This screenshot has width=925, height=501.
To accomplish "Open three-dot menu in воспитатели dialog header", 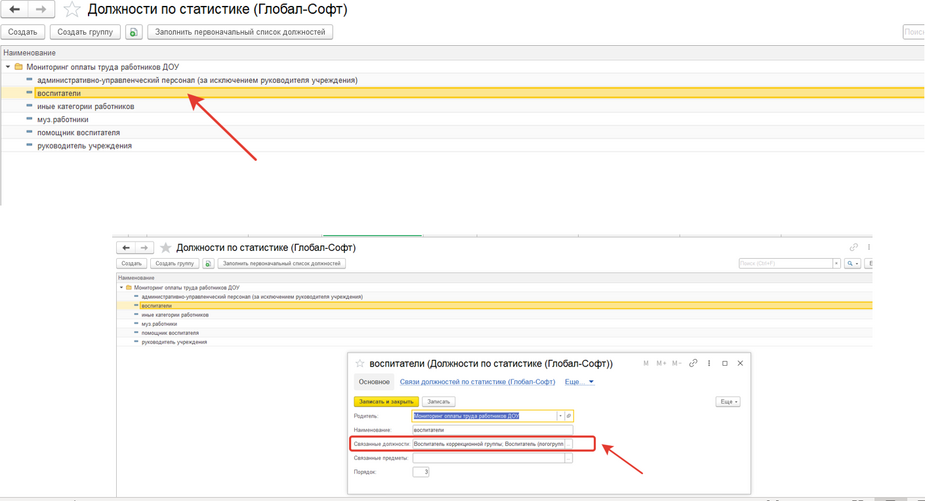I will point(709,363).
